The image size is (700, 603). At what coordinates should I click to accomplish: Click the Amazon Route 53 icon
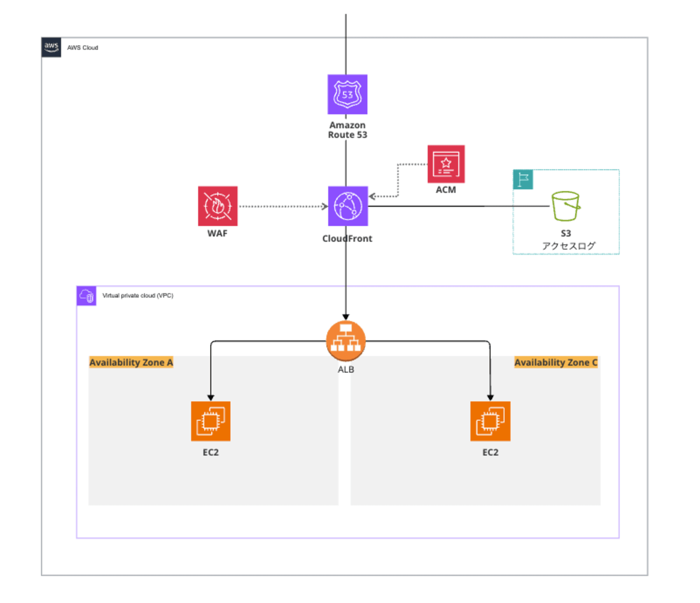click(347, 94)
